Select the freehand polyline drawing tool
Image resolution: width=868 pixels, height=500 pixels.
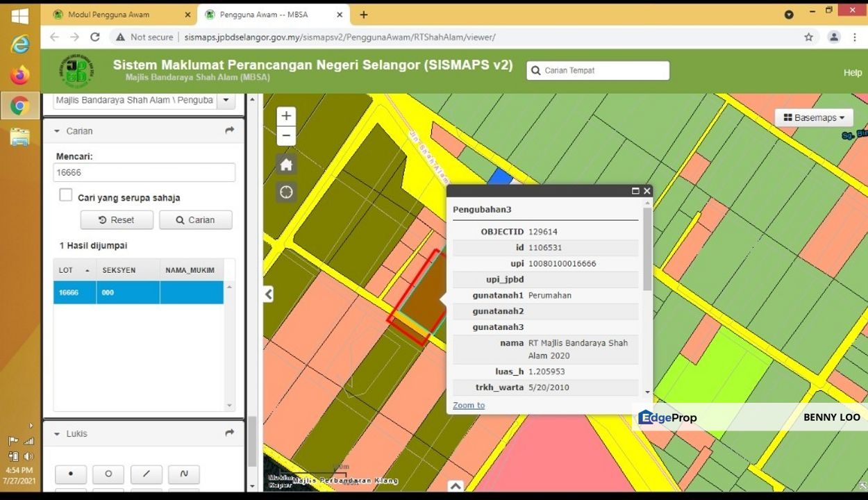pos(183,474)
